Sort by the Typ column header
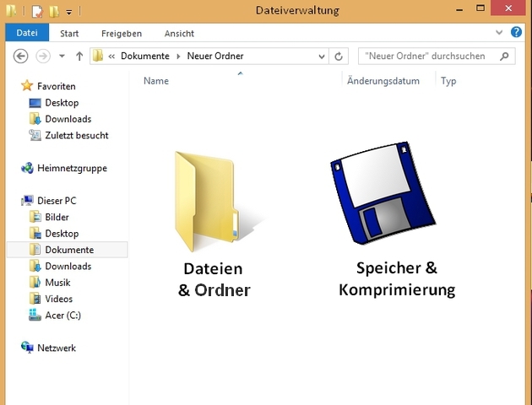532x405 pixels. point(448,81)
